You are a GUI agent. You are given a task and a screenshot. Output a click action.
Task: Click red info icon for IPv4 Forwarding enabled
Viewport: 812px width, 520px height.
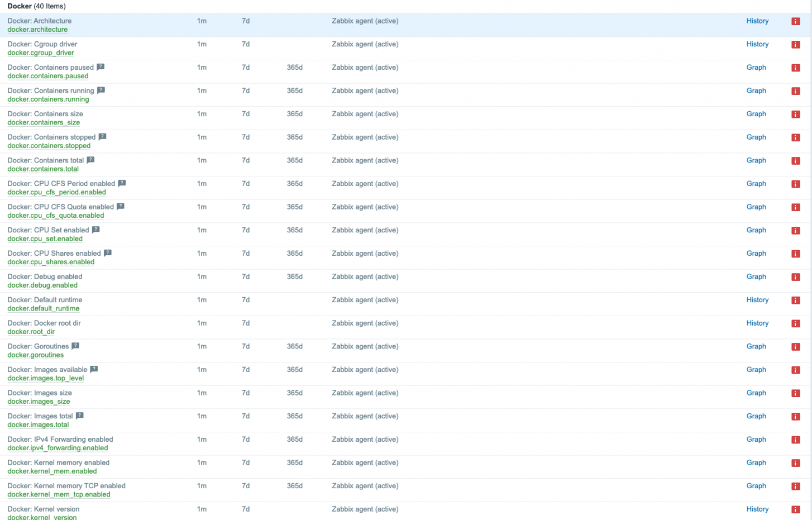(796, 440)
